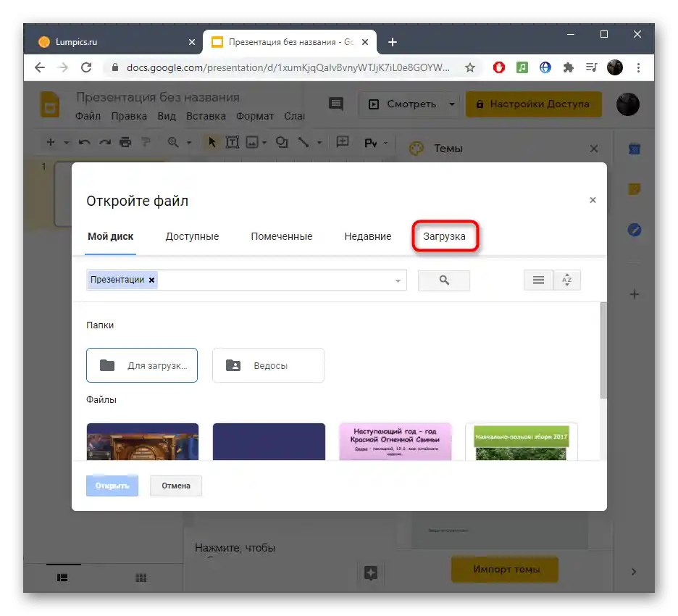Click the print toolbar icon

125,142
